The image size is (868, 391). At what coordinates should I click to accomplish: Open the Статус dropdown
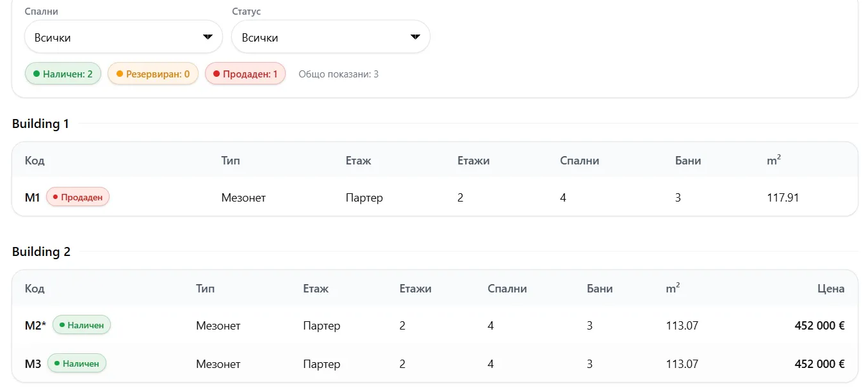click(330, 37)
